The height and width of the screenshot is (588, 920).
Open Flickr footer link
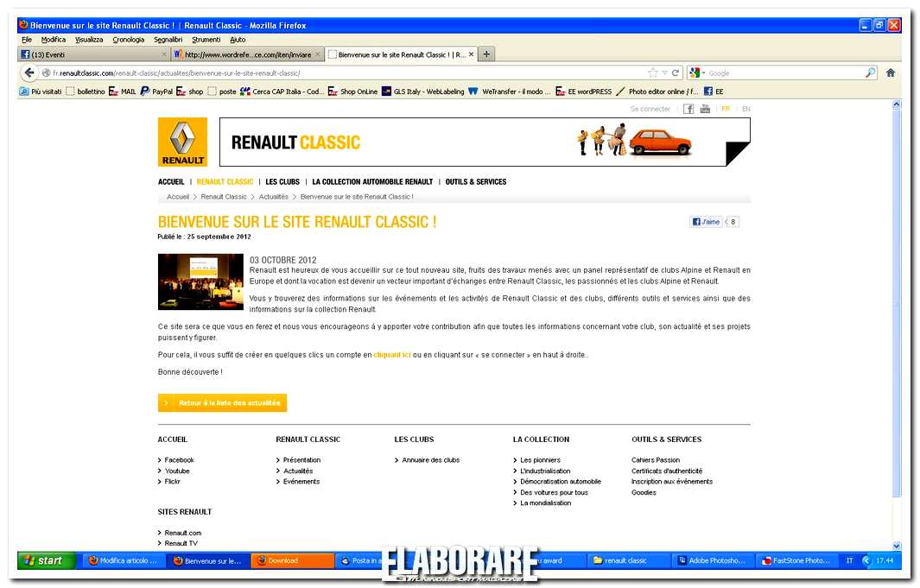click(x=172, y=481)
